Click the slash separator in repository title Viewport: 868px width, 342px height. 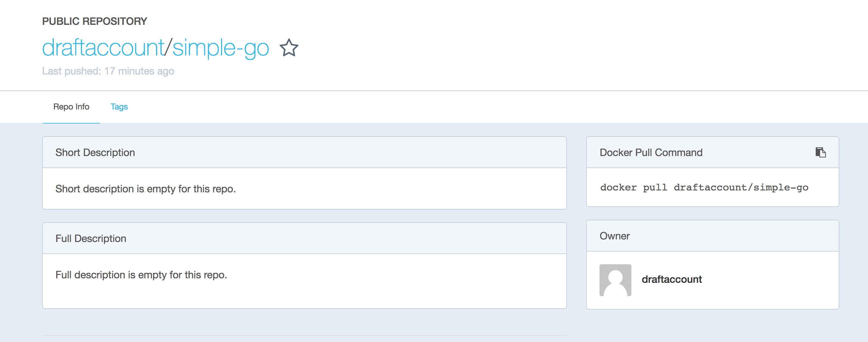(x=168, y=47)
